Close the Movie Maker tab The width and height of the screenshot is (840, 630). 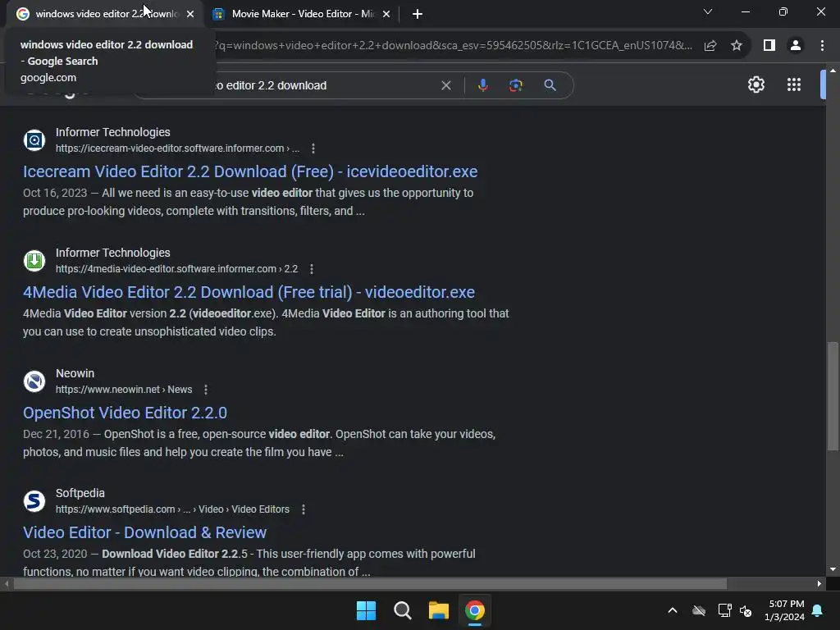[386, 14]
